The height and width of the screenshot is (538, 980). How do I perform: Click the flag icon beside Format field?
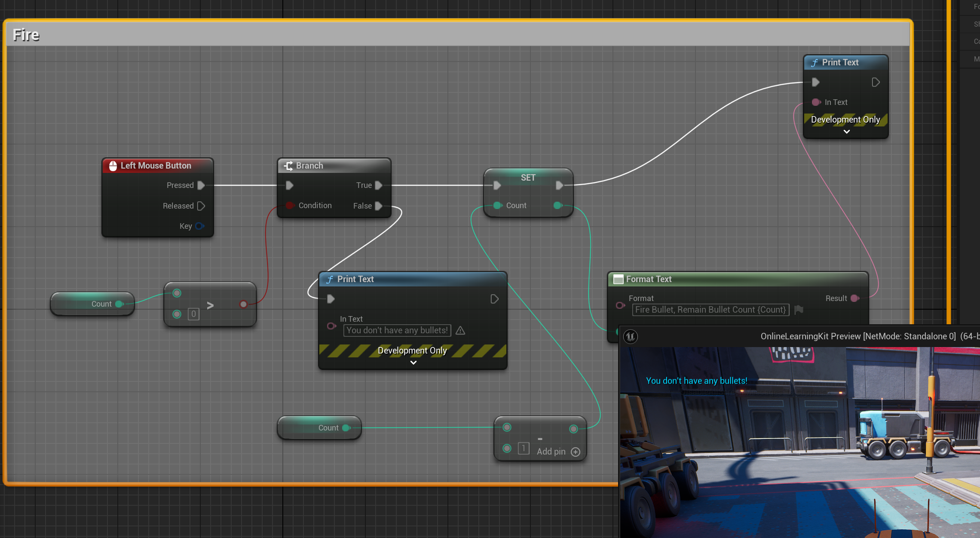[x=799, y=310]
